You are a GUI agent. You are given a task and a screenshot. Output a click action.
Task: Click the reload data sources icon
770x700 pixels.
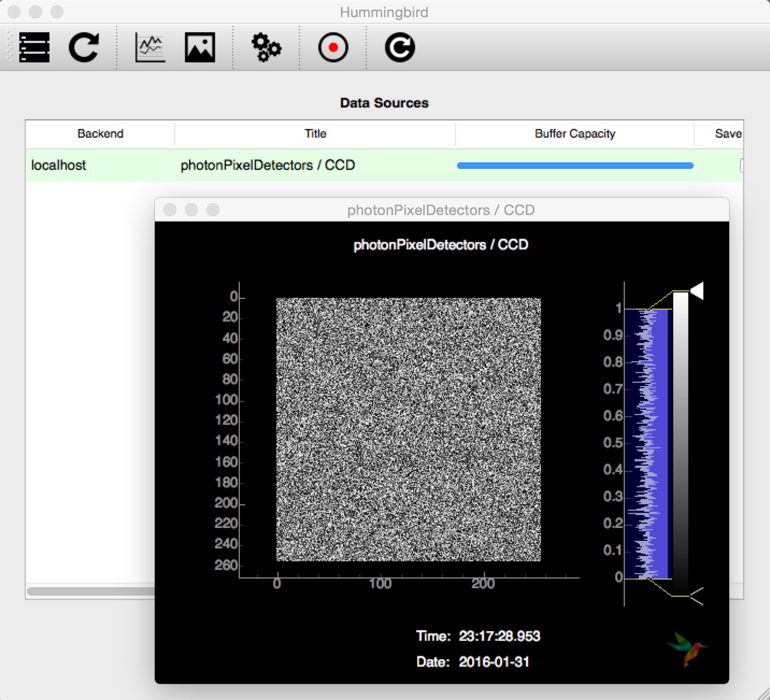tap(84, 47)
